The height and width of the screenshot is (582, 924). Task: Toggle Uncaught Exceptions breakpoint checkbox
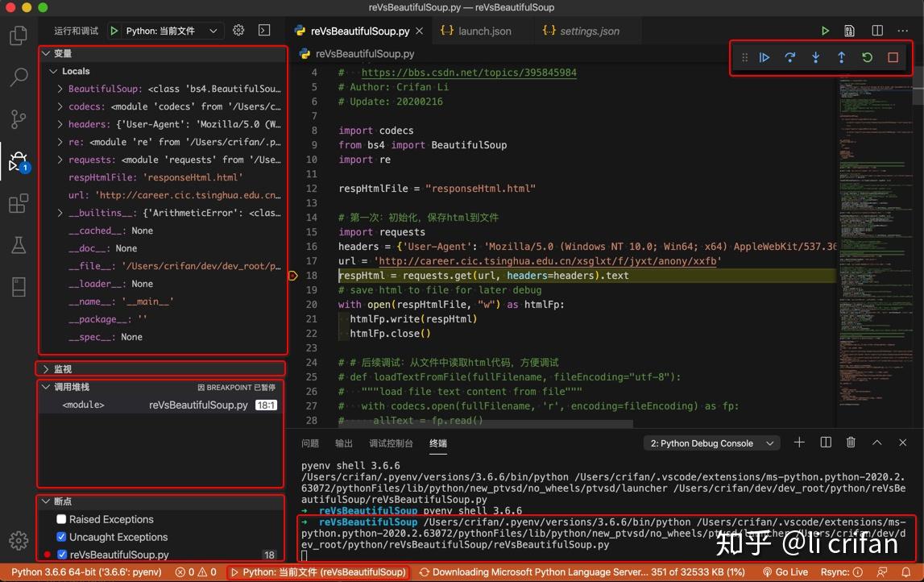coord(61,537)
